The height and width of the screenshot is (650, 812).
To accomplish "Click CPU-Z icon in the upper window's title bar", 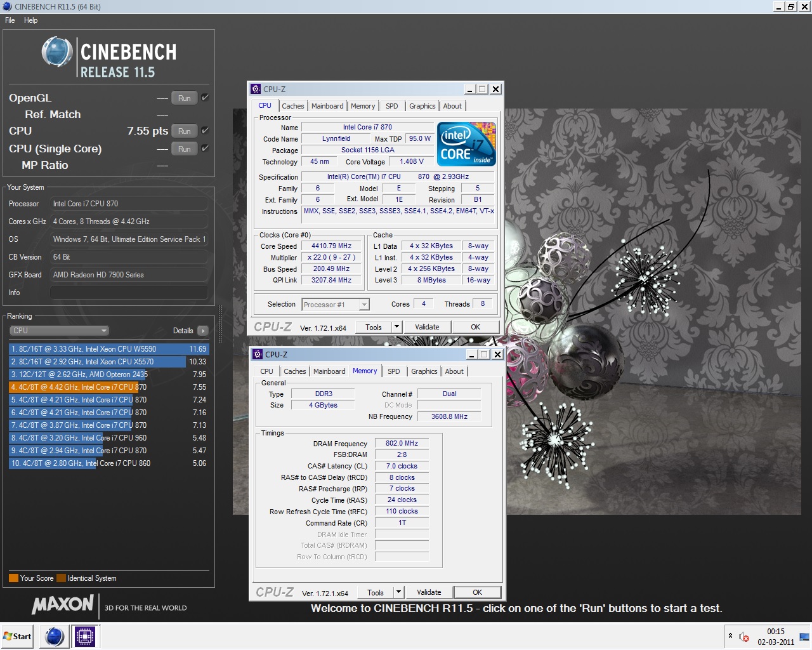I will point(256,89).
